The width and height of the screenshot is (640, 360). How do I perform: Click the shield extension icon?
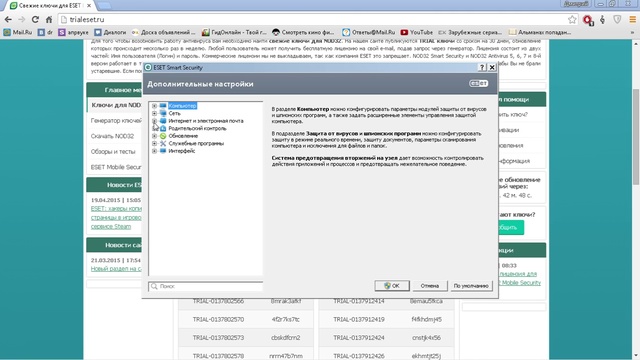click(x=617, y=19)
